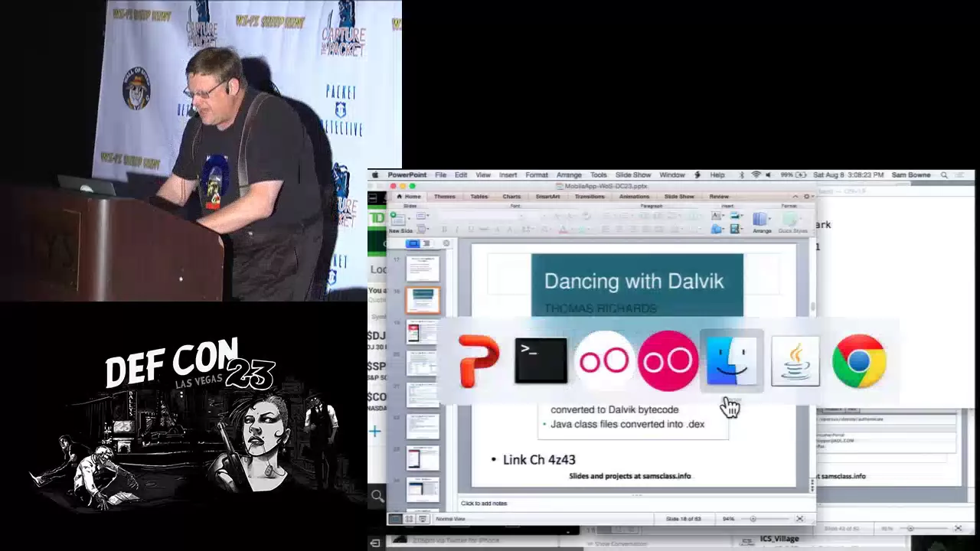Screen dimensions: 980x551
Task: Select slide 17 thumbnail
Action: click(423, 269)
